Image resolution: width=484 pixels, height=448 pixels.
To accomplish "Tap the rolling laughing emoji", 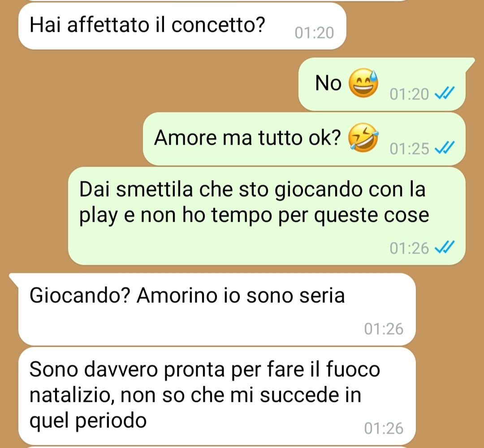I will pos(363,138).
